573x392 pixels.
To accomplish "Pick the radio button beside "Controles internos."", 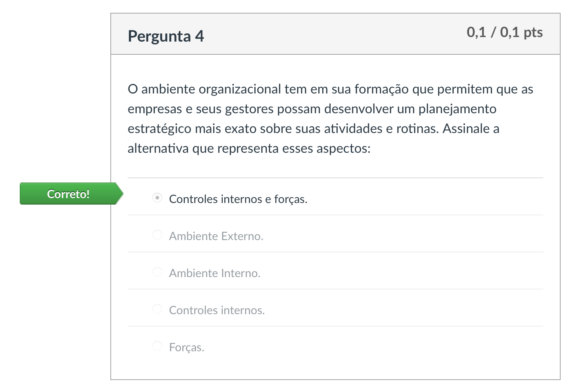I will [x=157, y=309].
